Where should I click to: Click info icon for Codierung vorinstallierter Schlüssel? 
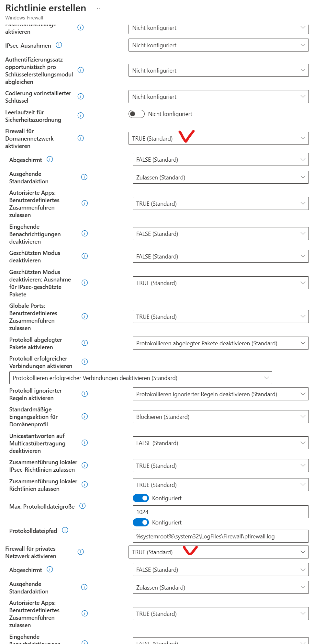tap(81, 96)
